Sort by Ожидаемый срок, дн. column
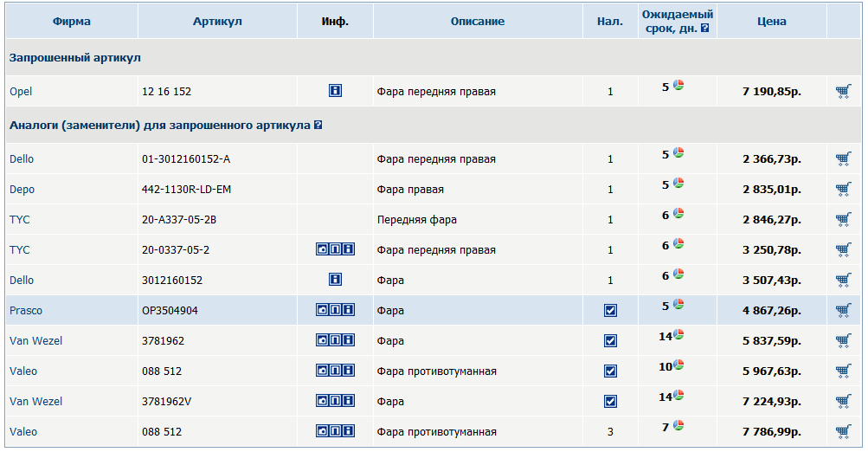Screen dimensions: 868x452 pyautogui.click(x=677, y=21)
